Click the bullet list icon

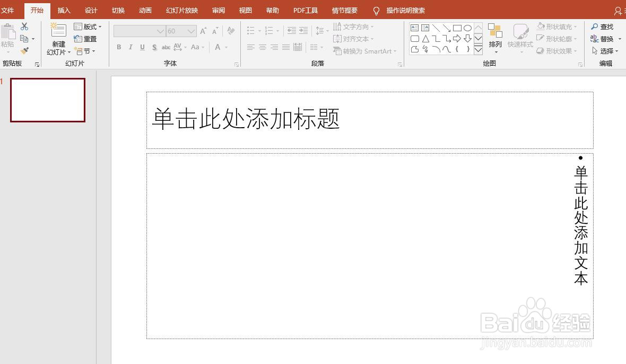point(251,30)
